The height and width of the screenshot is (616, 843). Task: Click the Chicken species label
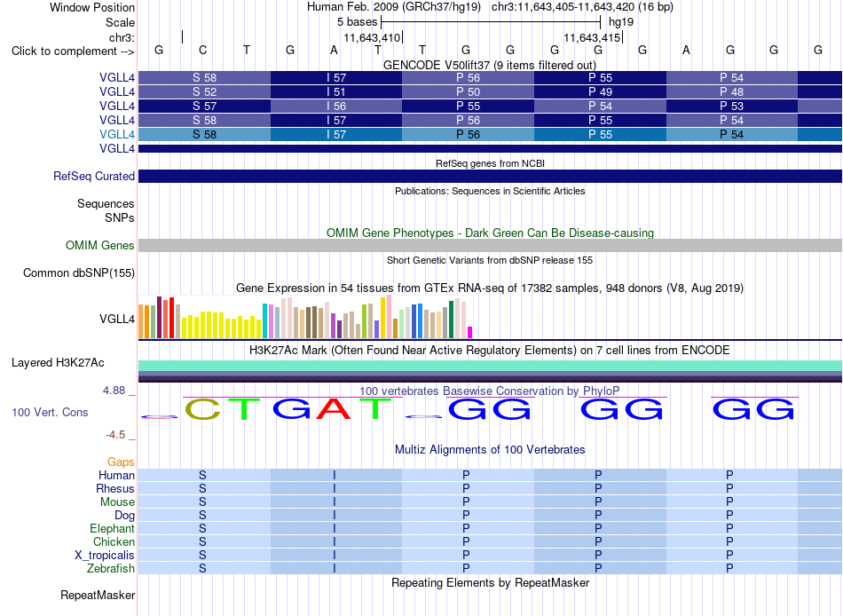tap(114, 541)
